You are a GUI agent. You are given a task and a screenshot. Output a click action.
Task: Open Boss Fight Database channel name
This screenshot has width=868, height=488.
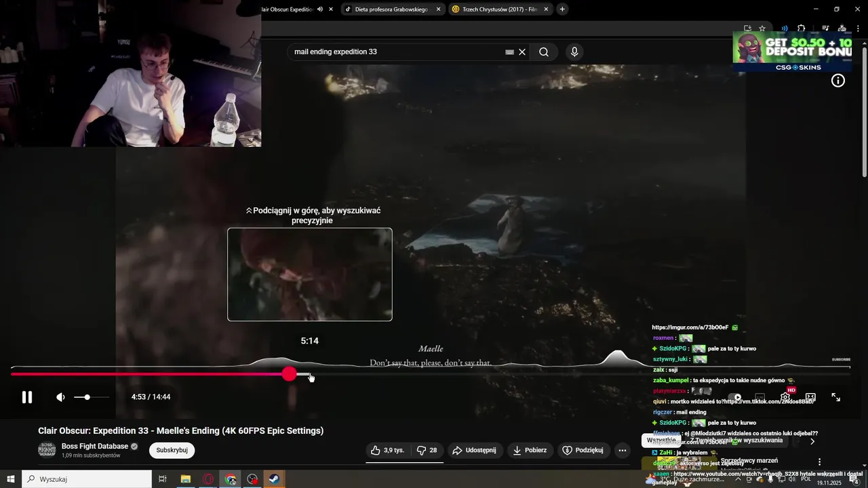pos(95,446)
